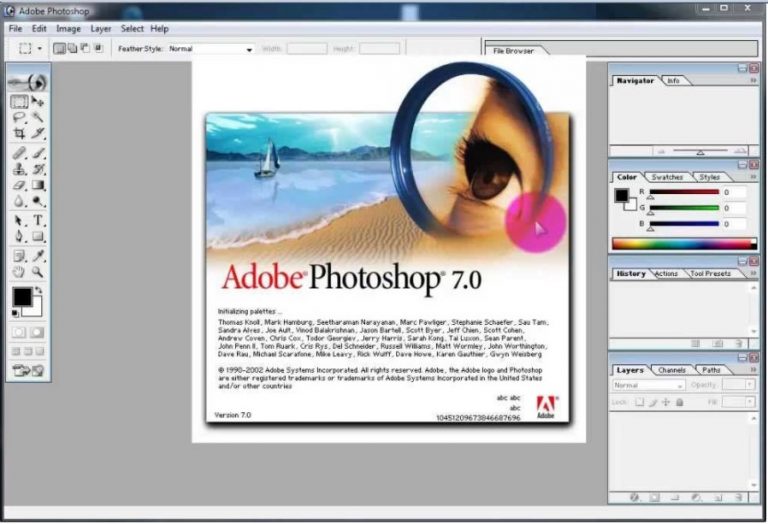Choose Subtract from selection mode
The image size is (768, 524).
tap(85, 48)
